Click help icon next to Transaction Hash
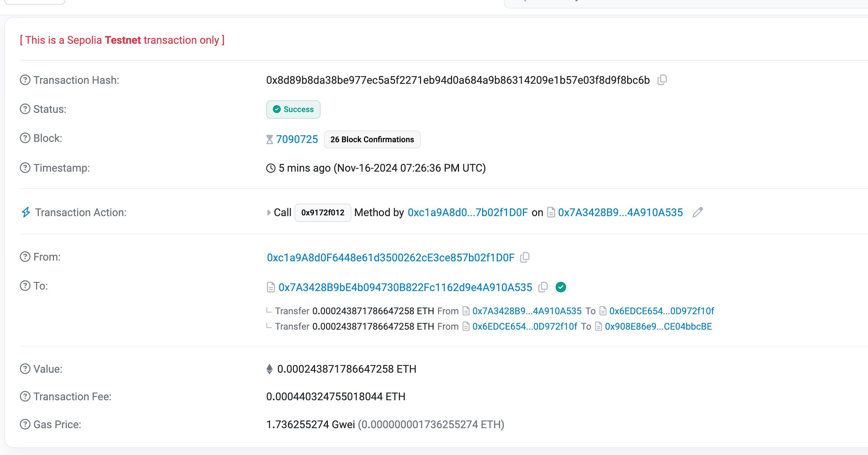 click(x=25, y=80)
